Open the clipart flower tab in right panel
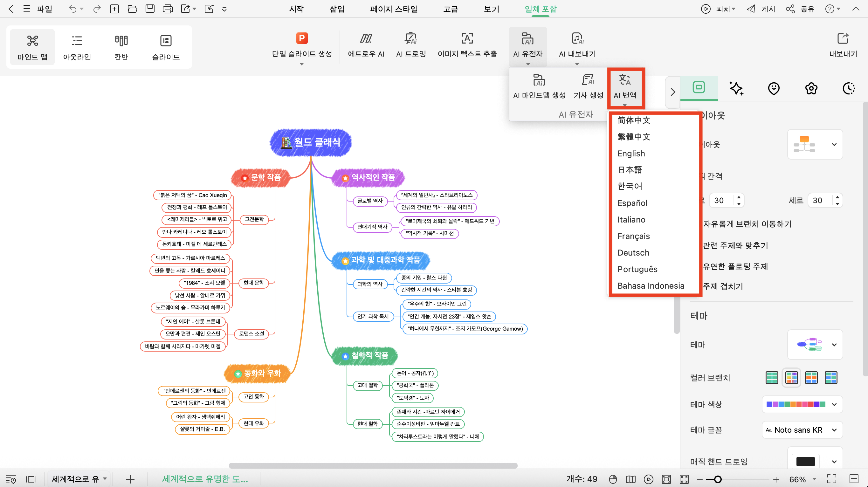 point(811,88)
